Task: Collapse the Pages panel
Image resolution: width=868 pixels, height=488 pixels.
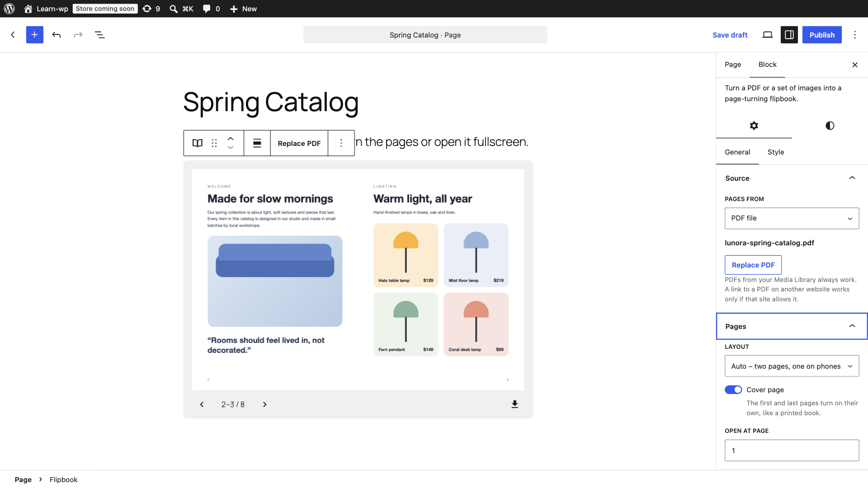Action: [x=792, y=326]
